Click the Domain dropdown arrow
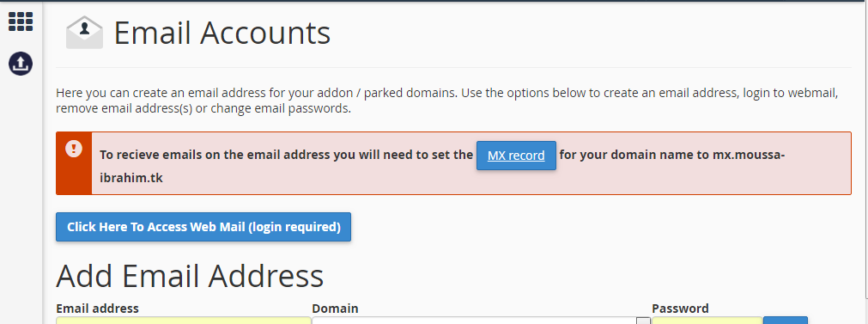The image size is (868, 324). coord(643,321)
